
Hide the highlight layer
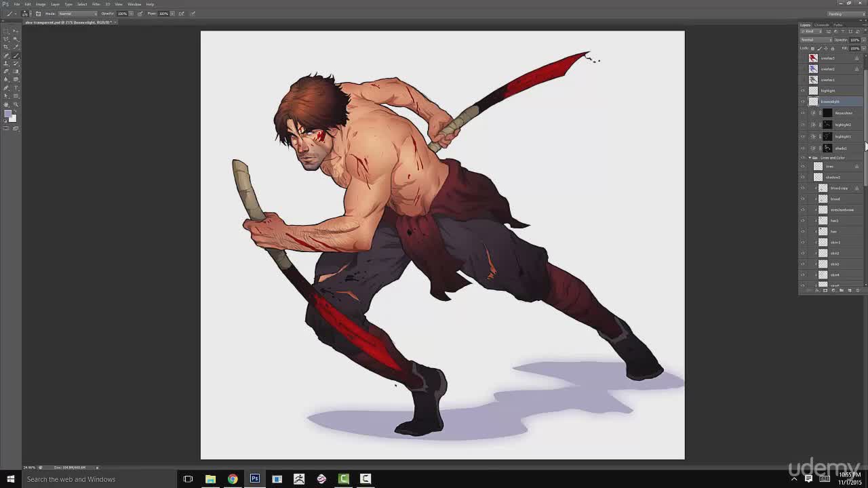click(x=803, y=90)
